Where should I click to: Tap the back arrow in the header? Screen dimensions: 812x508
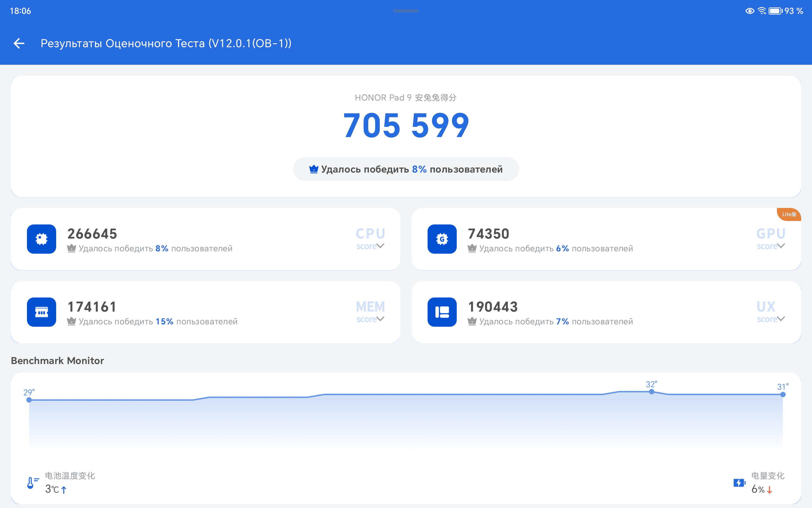pyautogui.click(x=19, y=43)
